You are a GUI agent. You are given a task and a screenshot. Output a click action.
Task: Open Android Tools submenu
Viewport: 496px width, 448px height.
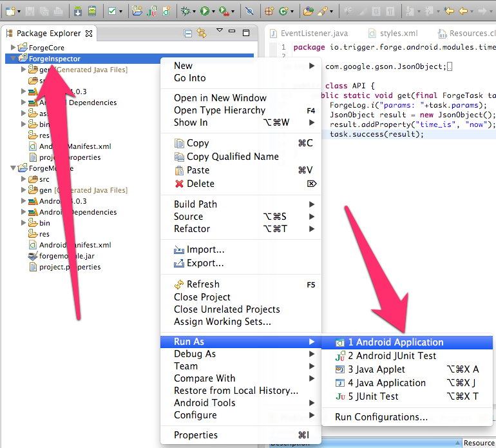(241, 403)
